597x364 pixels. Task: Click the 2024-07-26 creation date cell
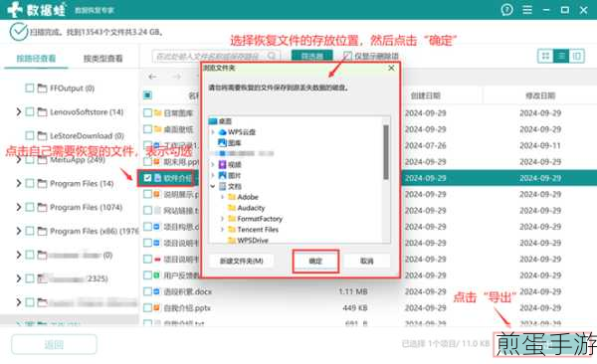425,145
